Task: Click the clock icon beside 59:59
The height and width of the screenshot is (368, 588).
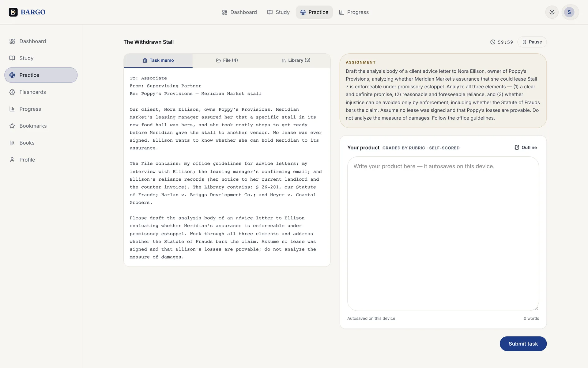Action: [x=493, y=42]
